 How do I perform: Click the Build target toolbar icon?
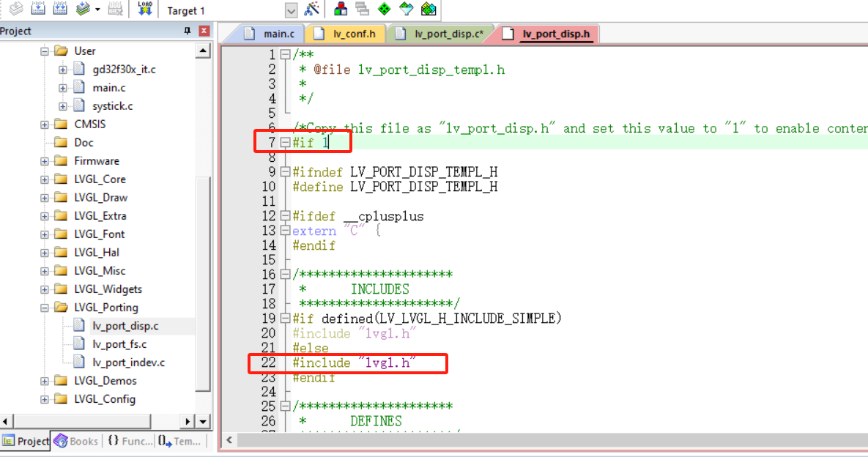[40, 10]
